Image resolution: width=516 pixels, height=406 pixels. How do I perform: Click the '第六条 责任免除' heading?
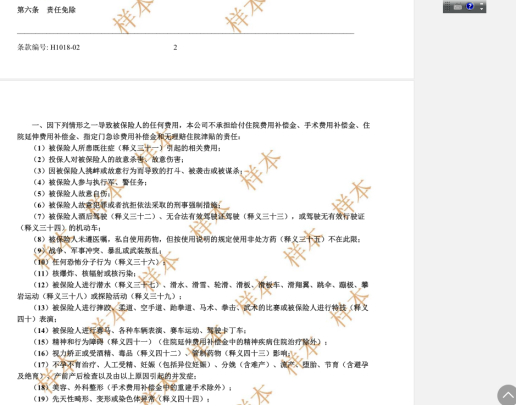tap(46, 10)
